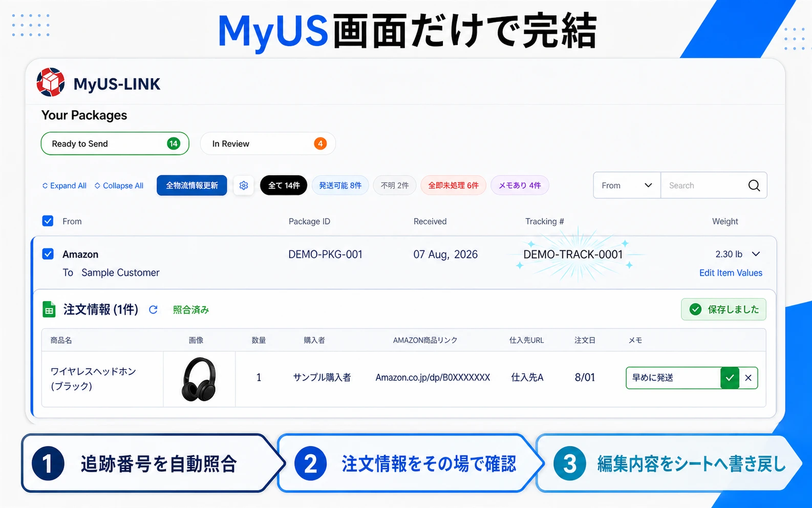Click the 保存しました status badge
The image size is (812, 508).
[x=723, y=309]
